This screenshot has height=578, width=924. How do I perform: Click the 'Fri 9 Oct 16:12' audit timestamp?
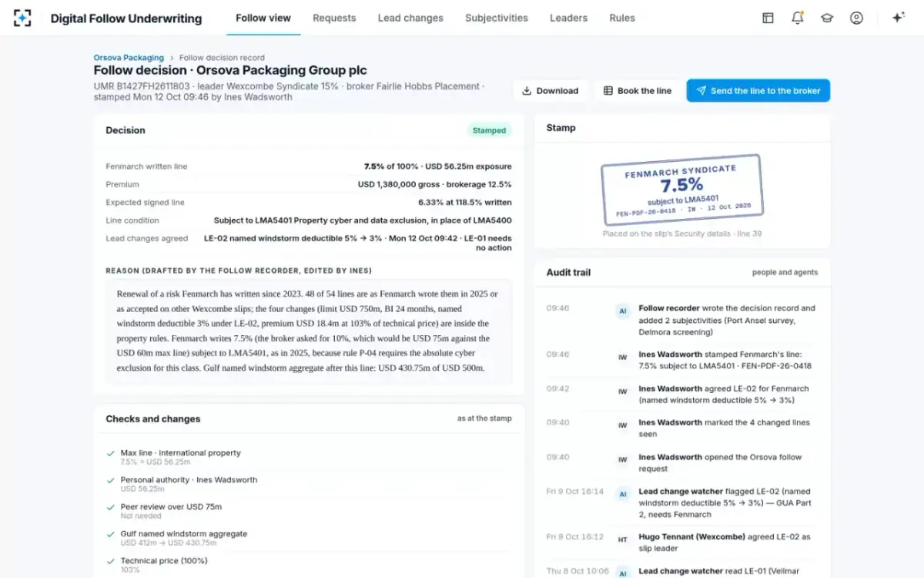575,537
